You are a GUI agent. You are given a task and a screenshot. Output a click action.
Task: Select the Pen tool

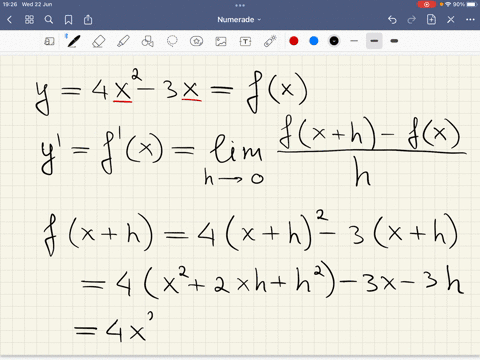(73, 41)
